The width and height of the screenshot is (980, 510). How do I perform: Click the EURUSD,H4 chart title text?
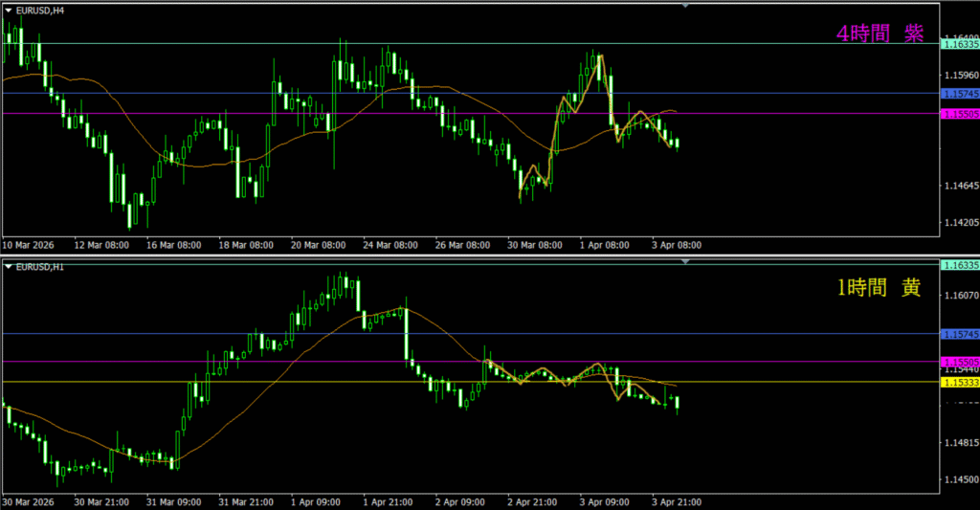40,10
